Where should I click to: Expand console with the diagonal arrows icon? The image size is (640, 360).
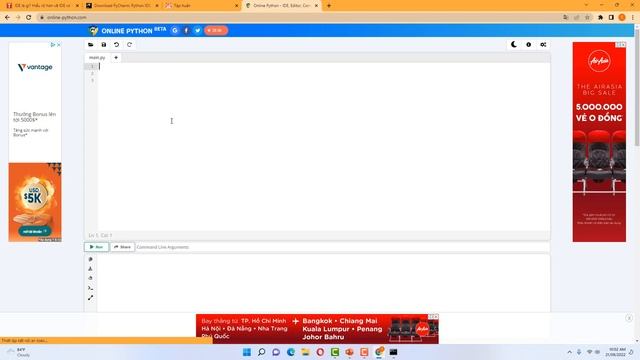91,298
